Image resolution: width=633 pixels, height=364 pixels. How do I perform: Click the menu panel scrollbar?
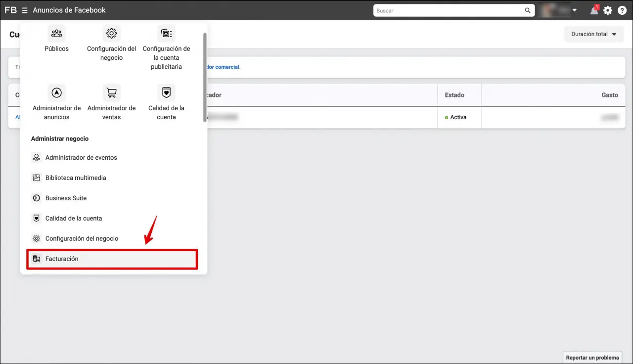tap(205, 77)
